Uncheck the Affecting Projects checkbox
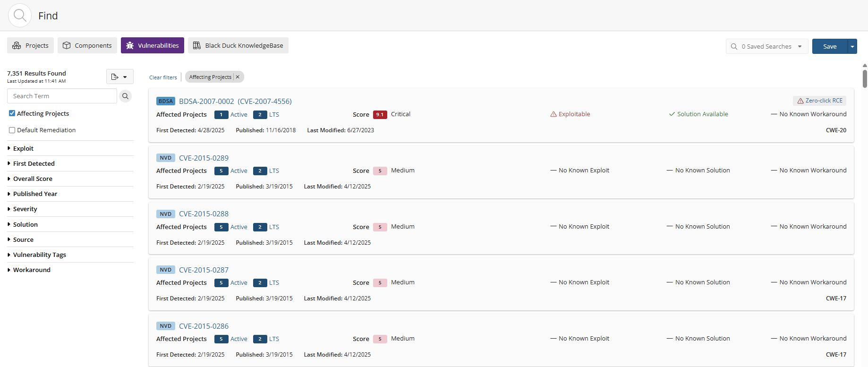The width and height of the screenshot is (868, 367). pyautogui.click(x=12, y=113)
